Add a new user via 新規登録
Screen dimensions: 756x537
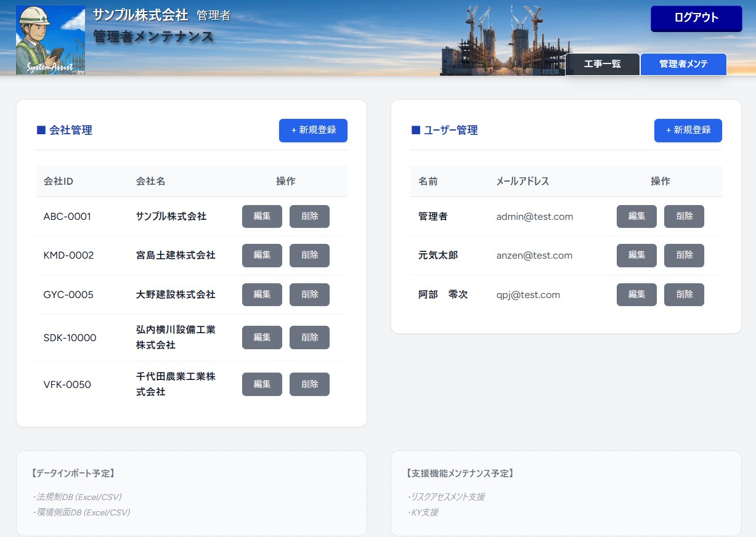tap(688, 131)
